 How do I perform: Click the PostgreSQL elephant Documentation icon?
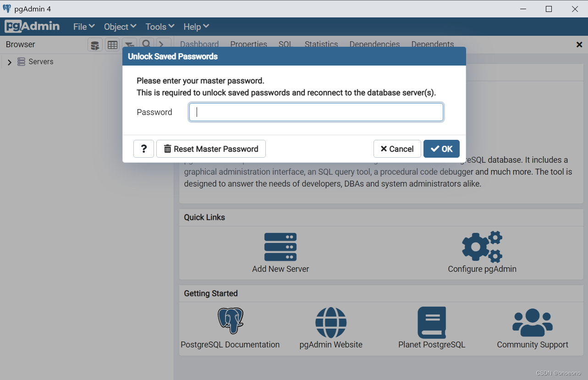point(230,321)
